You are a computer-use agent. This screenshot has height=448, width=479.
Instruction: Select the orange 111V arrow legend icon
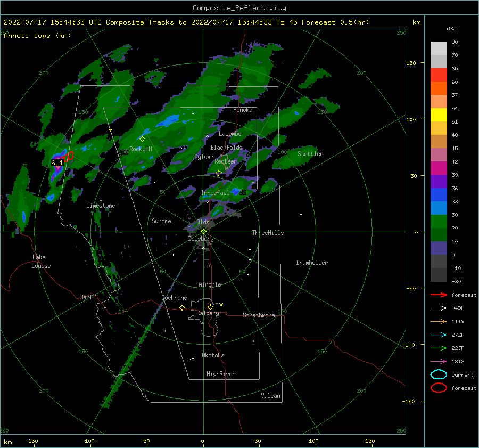pyautogui.click(x=439, y=321)
